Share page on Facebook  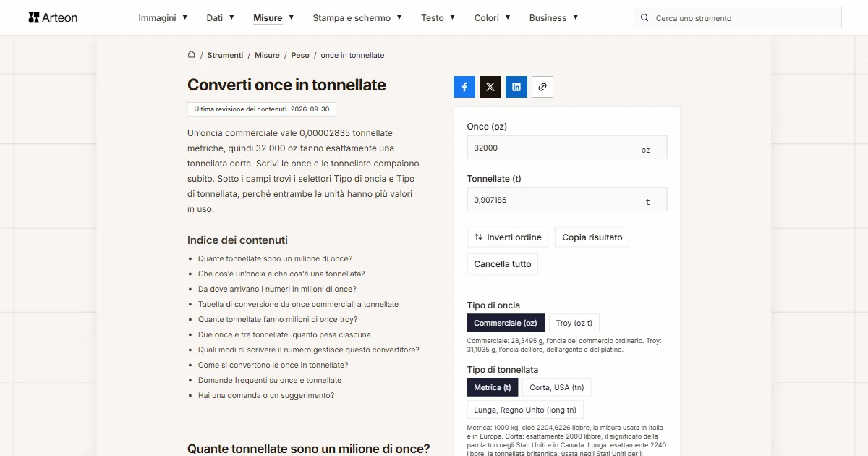click(x=464, y=87)
